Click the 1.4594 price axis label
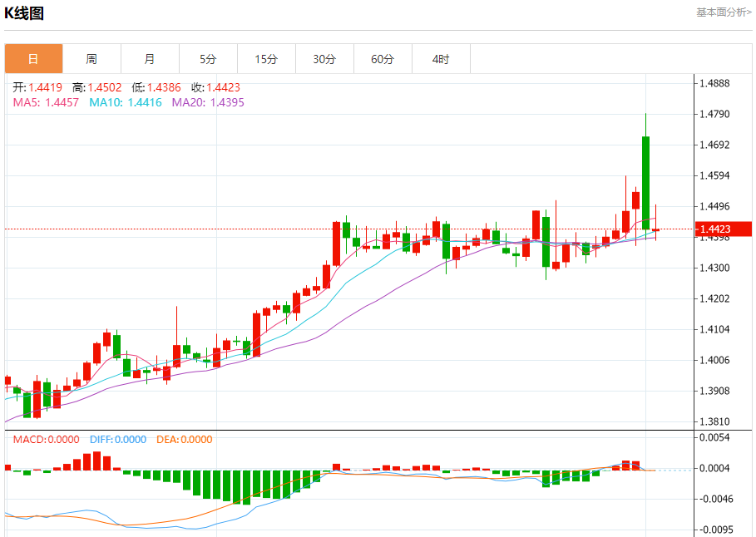 click(x=714, y=175)
